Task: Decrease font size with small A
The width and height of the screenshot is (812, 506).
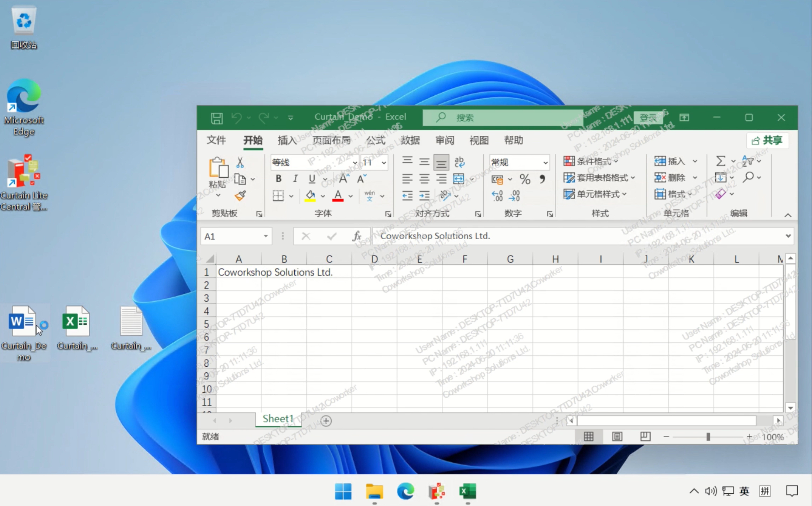Action: tap(362, 179)
